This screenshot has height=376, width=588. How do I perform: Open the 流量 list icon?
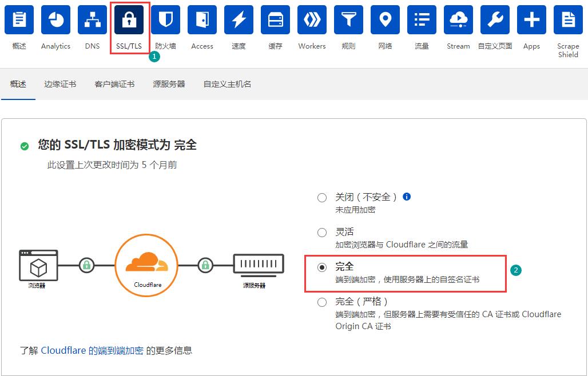click(422, 19)
